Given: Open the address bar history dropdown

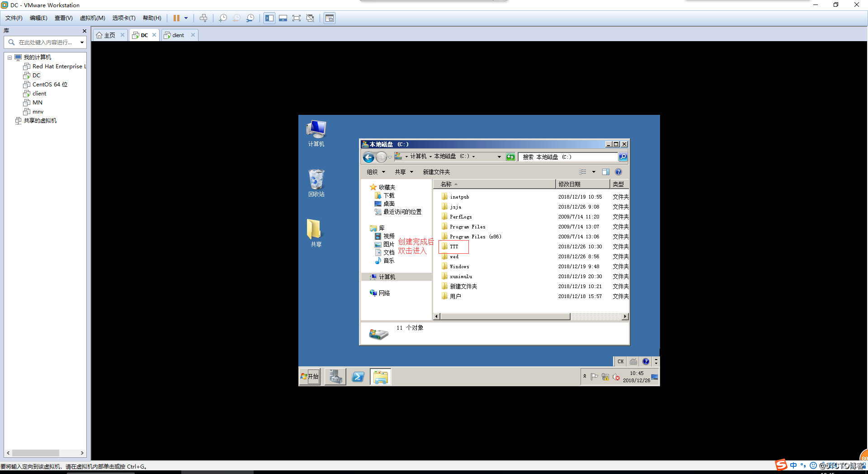Looking at the screenshot, I should (x=499, y=157).
